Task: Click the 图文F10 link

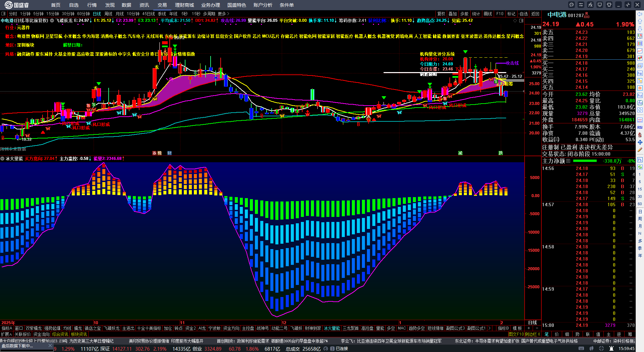Action: 516,334
